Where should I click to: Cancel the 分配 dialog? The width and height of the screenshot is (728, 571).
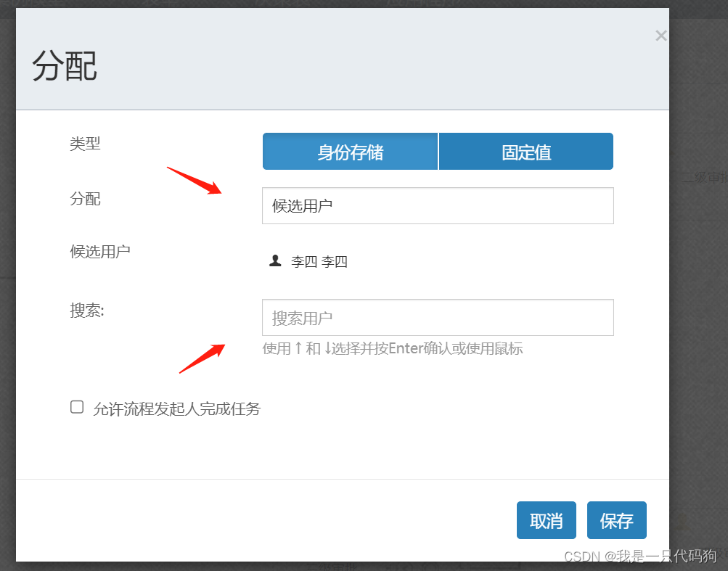546,519
